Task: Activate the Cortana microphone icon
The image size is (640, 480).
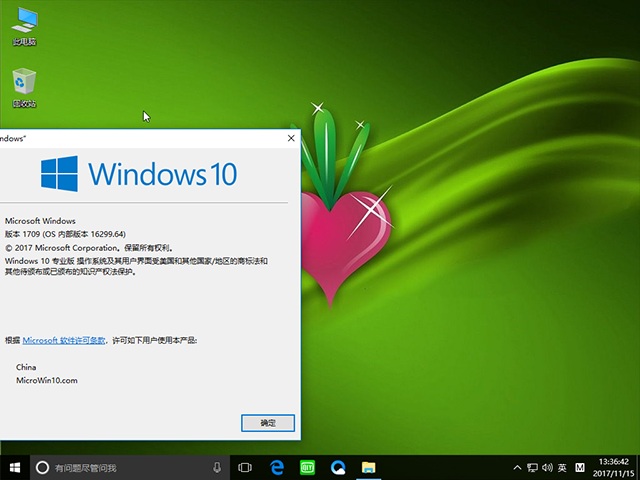Action: tap(217, 467)
